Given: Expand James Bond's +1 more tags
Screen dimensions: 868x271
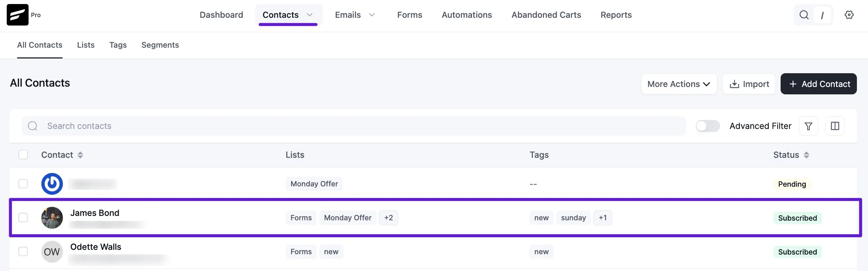Looking at the screenshot, I should (x=602, y=218).
